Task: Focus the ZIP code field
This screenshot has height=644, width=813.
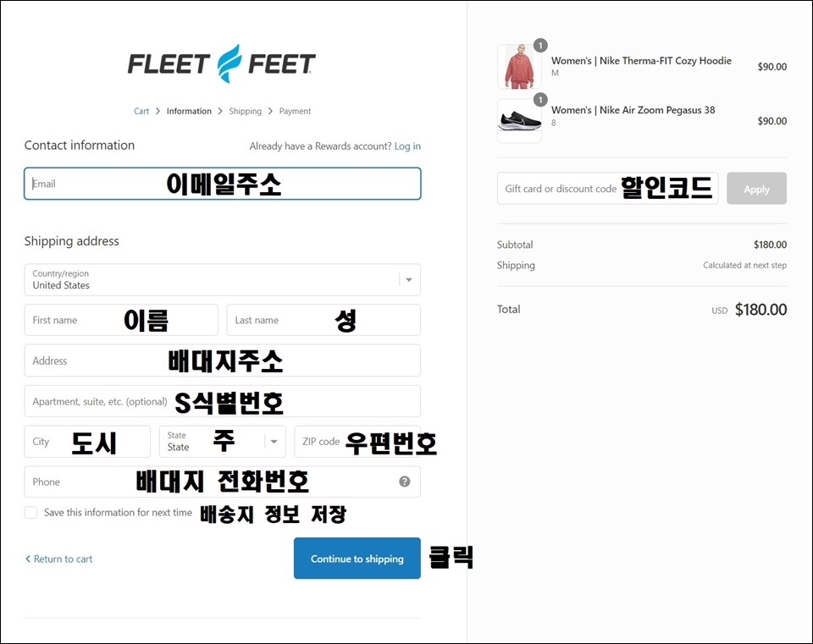Action: pos(357,442)
